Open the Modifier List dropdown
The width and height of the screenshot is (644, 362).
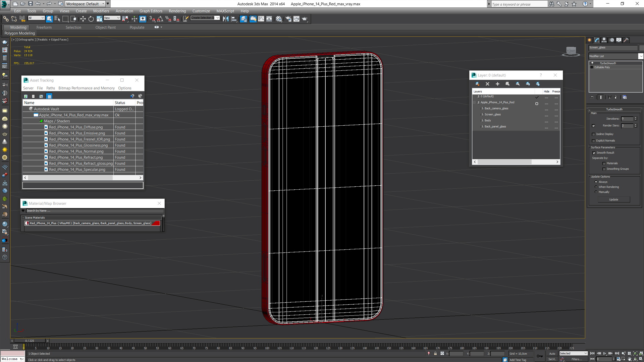tap(641, 56)
